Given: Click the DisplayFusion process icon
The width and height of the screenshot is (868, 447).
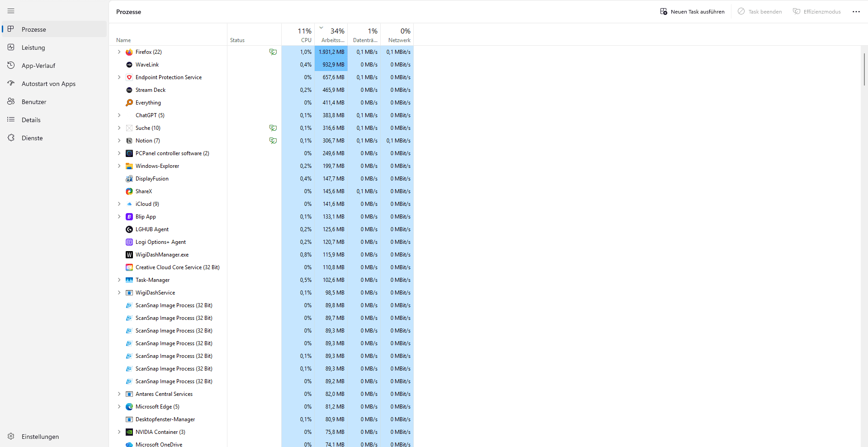Looking at the screenshot, I should (129, 179).
